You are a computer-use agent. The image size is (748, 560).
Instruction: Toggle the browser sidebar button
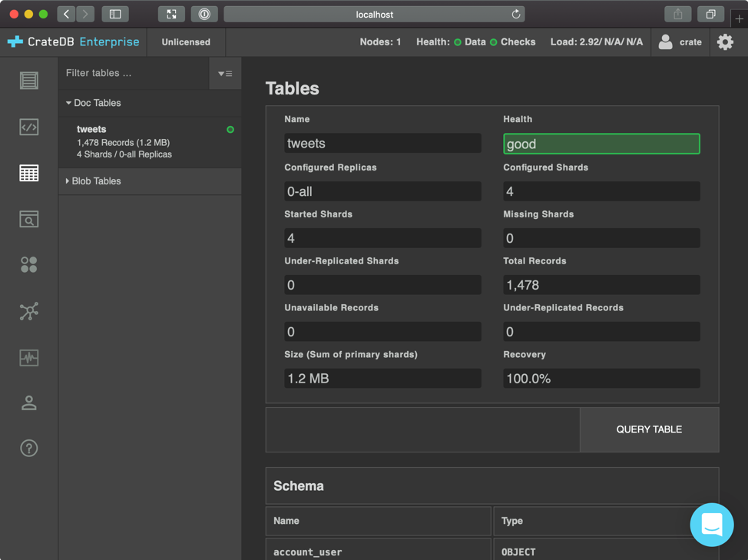[115, 14]
